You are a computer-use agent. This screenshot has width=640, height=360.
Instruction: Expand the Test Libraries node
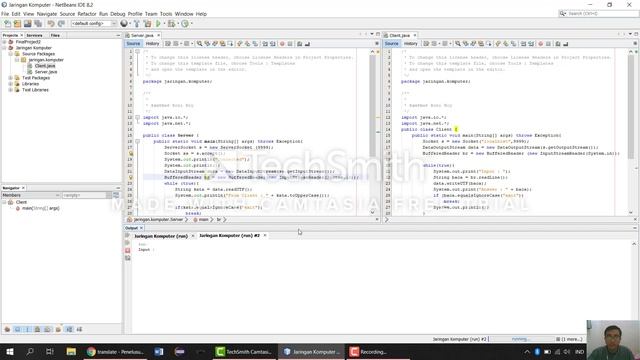(x=11, y=90)
